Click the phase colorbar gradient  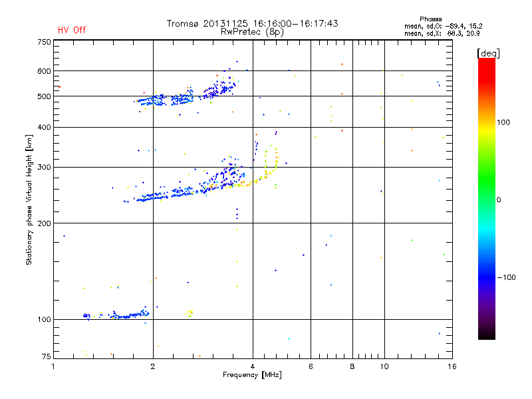click(x=487, y=198)
